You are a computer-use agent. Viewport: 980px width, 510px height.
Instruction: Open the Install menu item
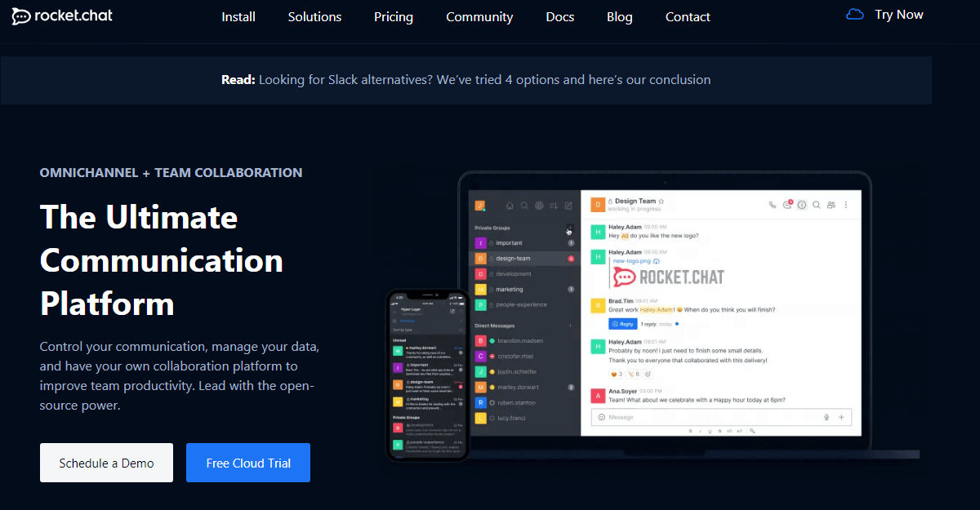tap(238, 16)
